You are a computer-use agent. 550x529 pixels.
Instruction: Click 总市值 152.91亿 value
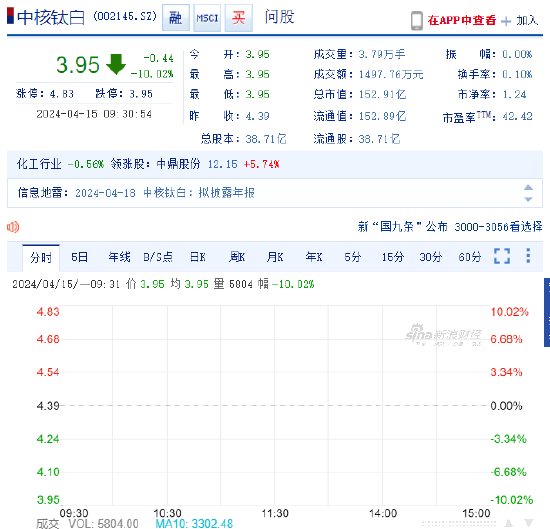click(x=382, y=94)
